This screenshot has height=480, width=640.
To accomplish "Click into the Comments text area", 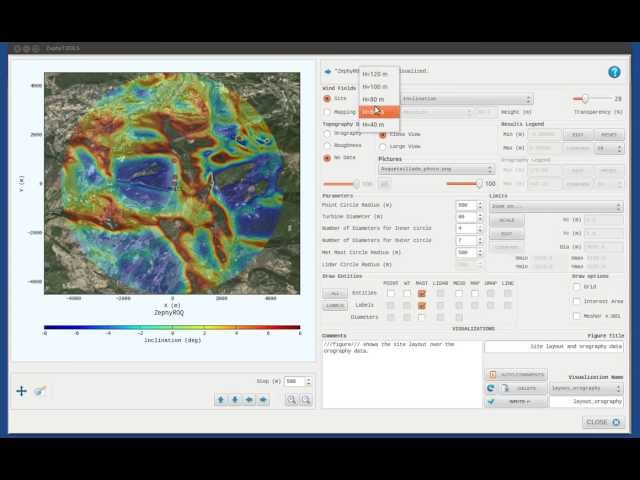I will (402, 374).
